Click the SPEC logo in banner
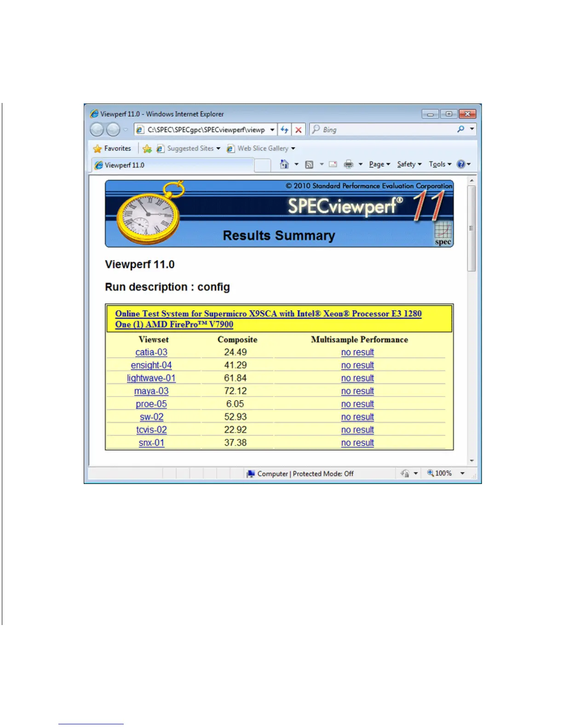The image size is (563, 728). [443, 234]
